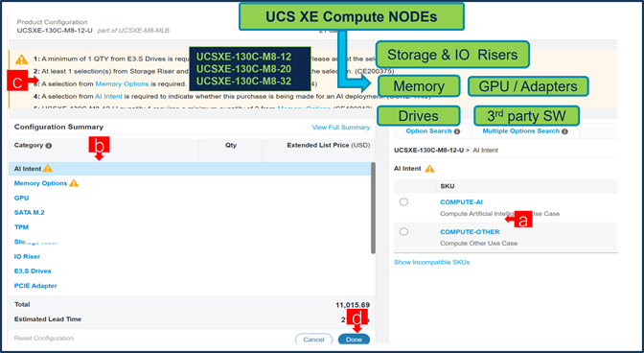Click Configuration Summary heading
Screen dimensions: 644x353
pos(58,127)
